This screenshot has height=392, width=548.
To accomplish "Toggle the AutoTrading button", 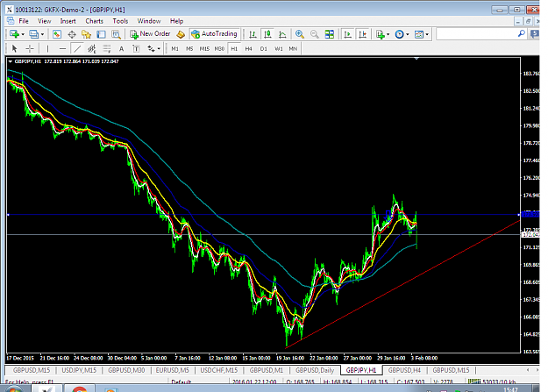I will point(215,34).
